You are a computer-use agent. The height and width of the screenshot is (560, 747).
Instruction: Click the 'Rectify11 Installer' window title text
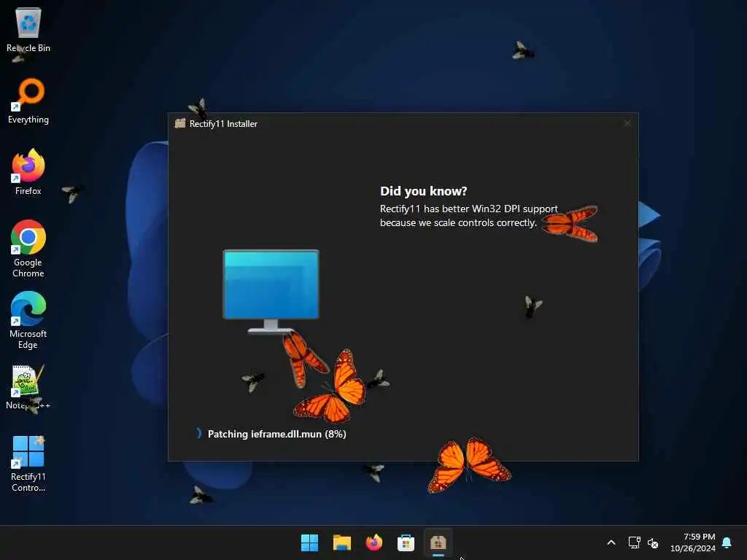click(x=223, y=124)
